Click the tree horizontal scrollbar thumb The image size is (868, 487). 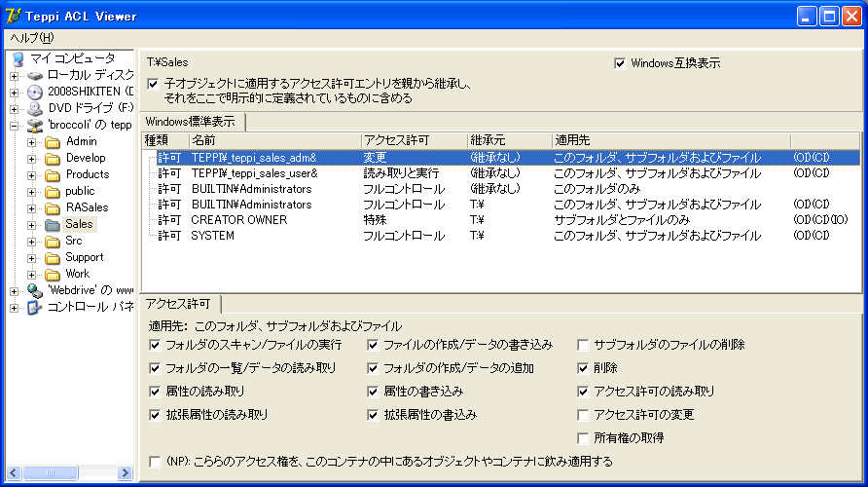coord(51,472)
